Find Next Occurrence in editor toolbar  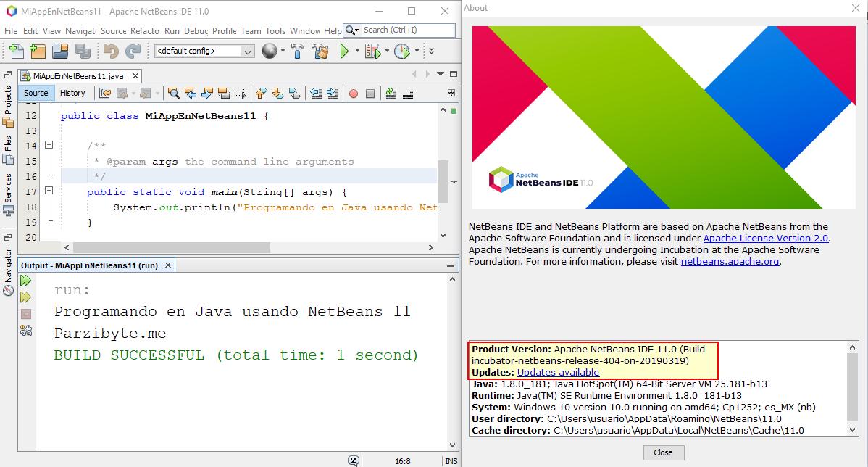207,94
